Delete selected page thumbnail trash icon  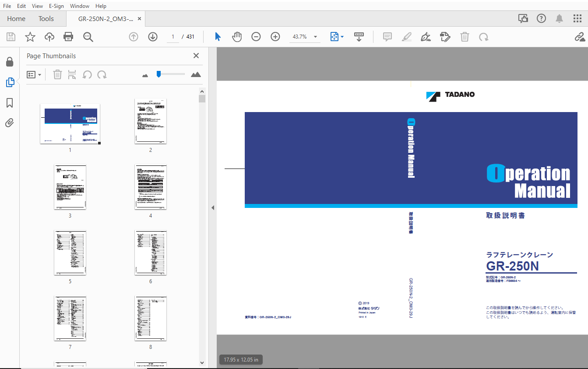click(x=57, y=74)
